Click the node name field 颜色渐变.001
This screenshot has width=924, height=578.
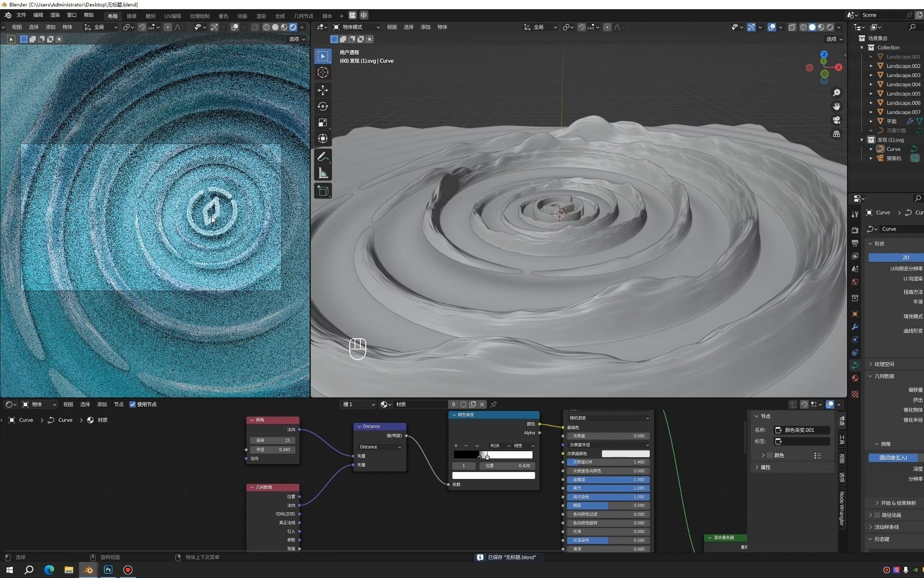[802, 430]
